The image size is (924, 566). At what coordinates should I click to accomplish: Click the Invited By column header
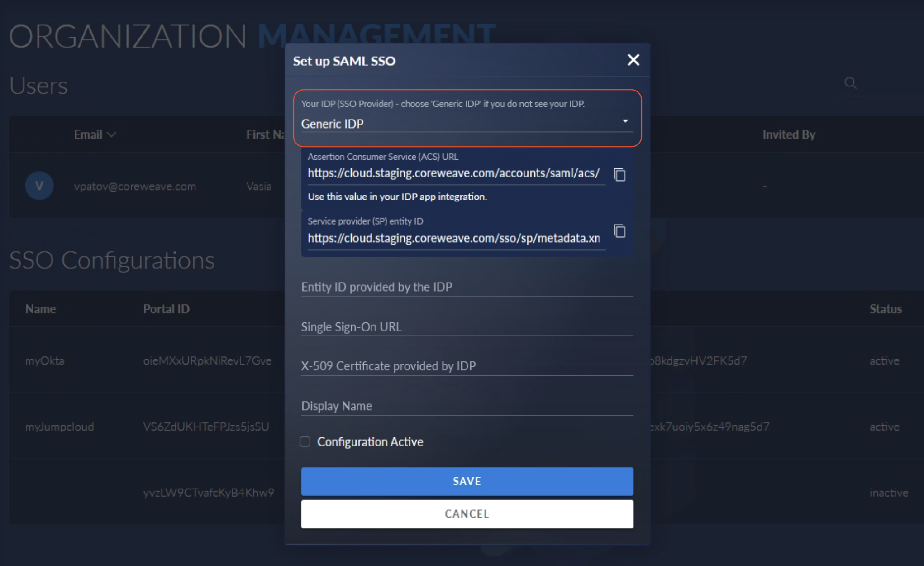(789, 134)
